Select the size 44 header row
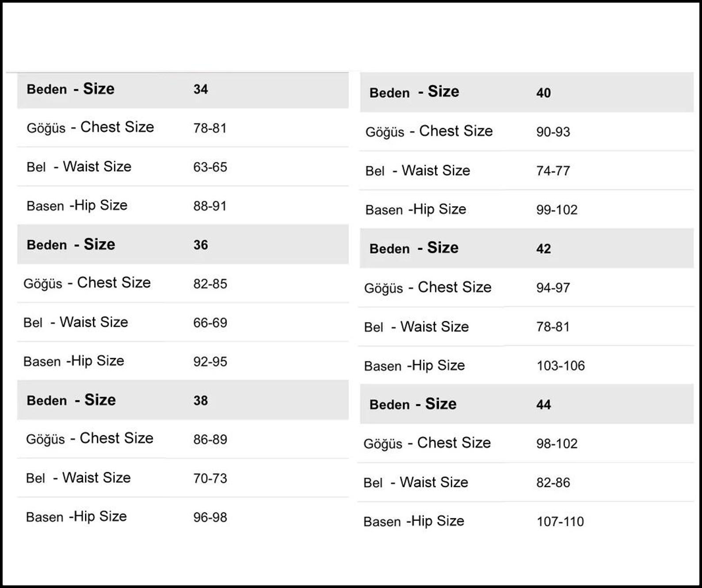The width and height of the screenshot is (702, 588). coord(526,404)
